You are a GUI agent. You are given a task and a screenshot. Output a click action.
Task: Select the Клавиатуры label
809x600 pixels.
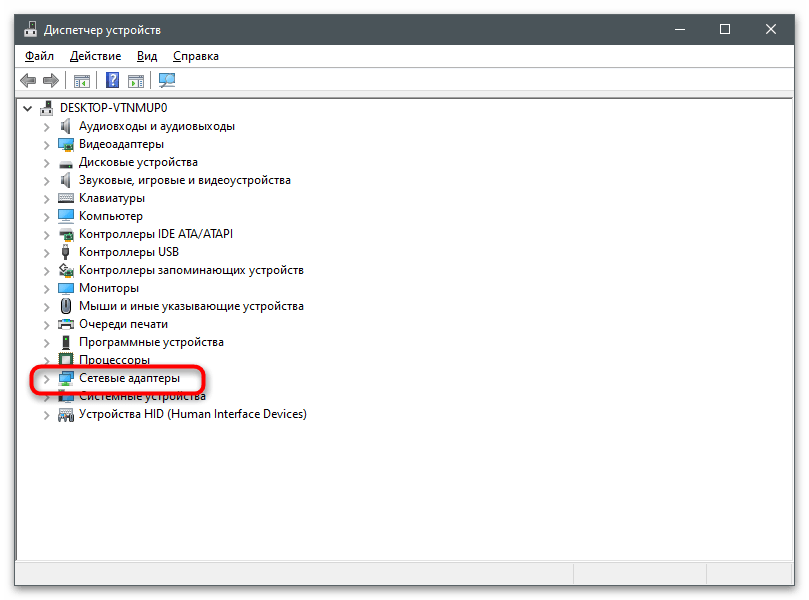pyautogui.click(x=112, y=198)
